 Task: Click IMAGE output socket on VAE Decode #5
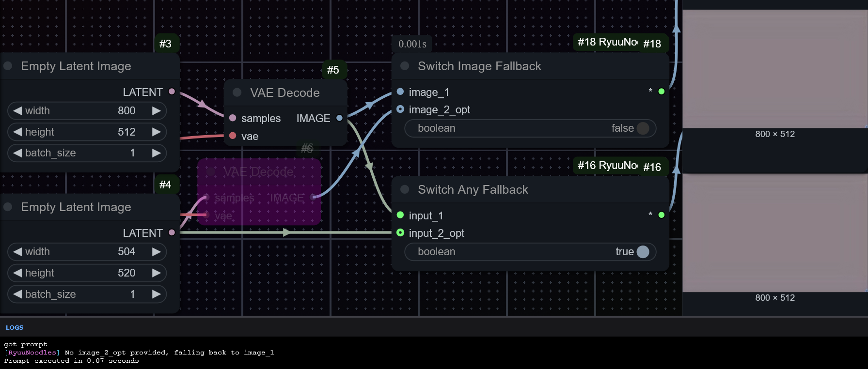click(x=339, y=118)
